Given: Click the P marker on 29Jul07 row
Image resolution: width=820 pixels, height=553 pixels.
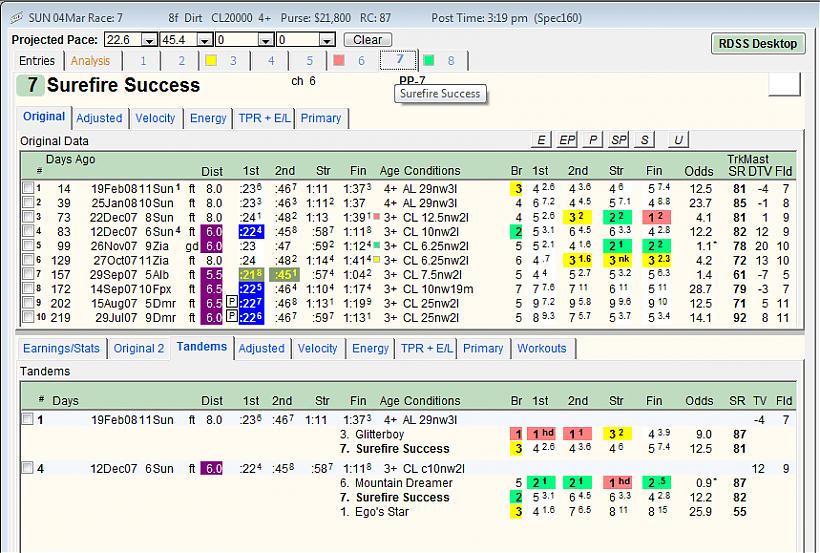Looking at the screenshot, I should click(232, 317).
